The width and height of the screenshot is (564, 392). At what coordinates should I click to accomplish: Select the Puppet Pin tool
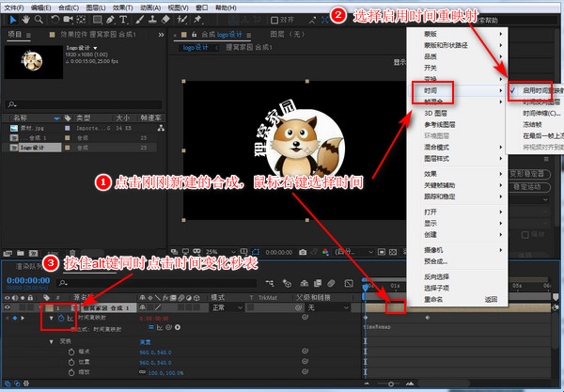coord(197,20)
